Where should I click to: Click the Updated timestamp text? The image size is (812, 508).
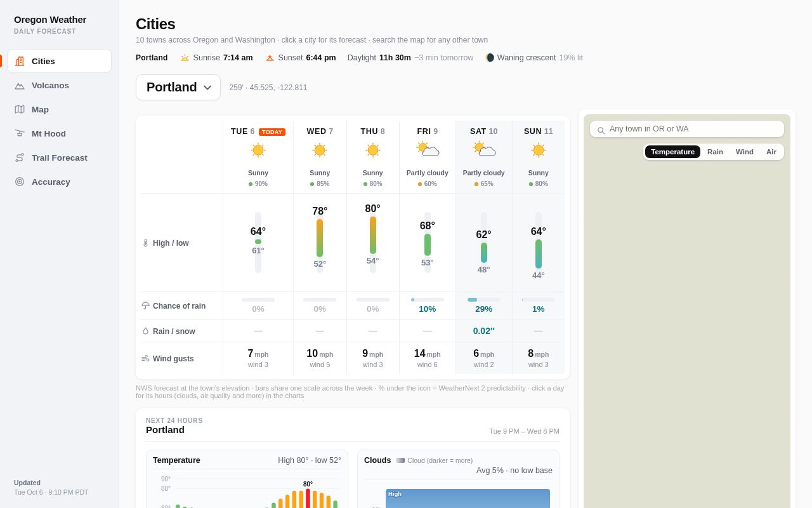click(x=51, y=492)
